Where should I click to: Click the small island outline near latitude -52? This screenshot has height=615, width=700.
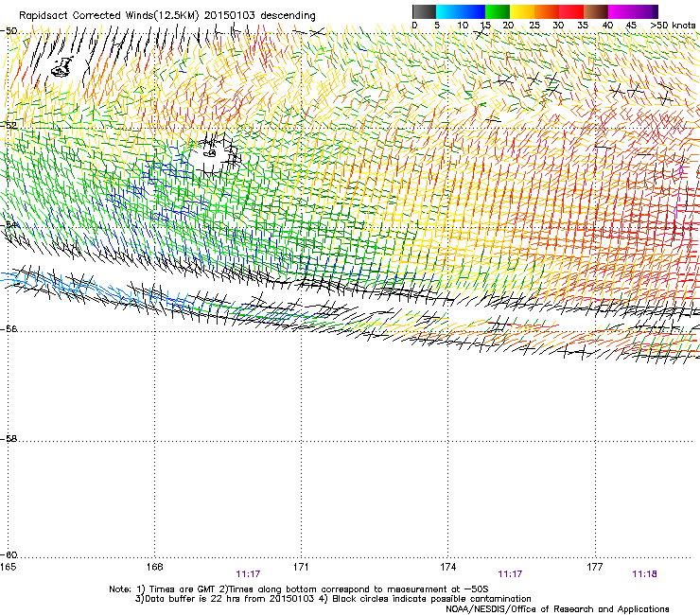pos(209,153)
